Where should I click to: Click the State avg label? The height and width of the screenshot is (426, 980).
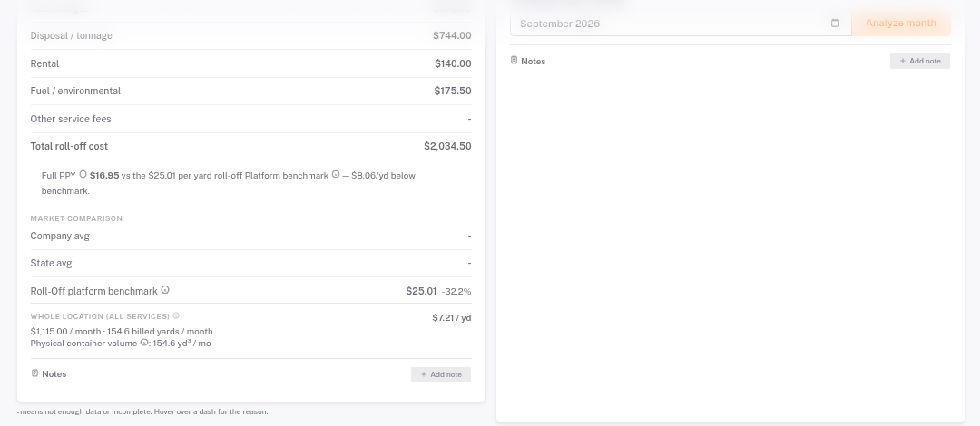pos(51,263)
